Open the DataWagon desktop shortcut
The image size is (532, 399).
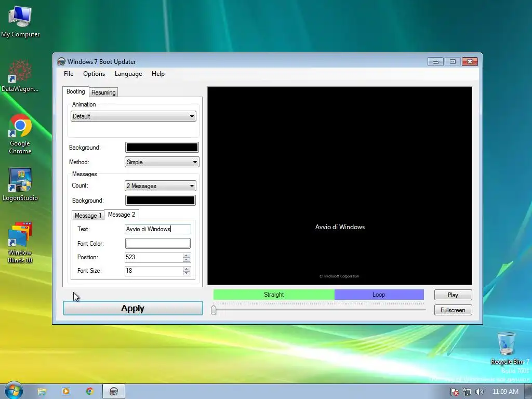[x=20, y=76]
